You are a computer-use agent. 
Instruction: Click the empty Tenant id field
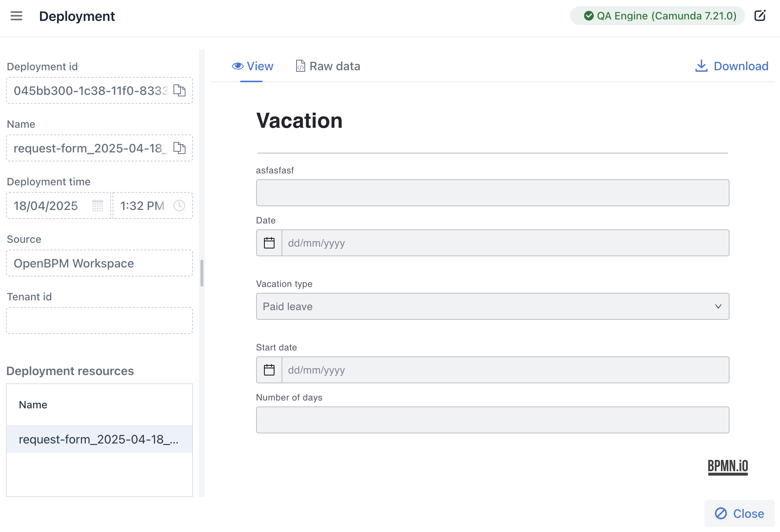99,321
